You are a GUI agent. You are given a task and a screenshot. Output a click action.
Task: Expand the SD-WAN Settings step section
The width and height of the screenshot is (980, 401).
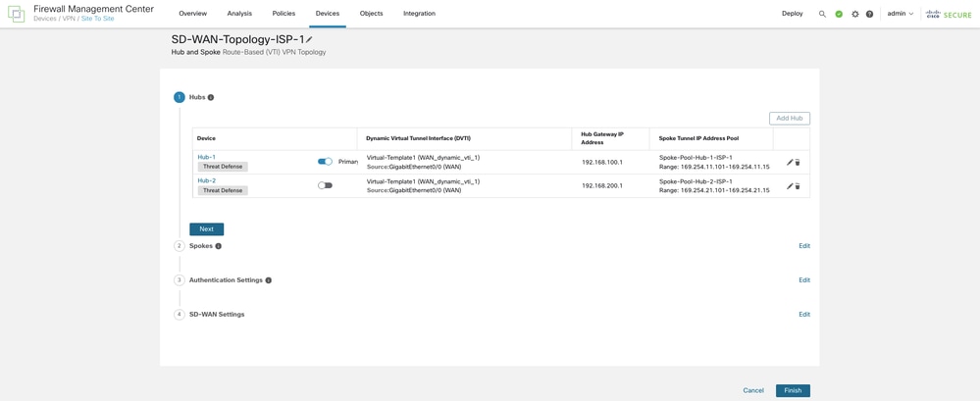pos(217,314)
